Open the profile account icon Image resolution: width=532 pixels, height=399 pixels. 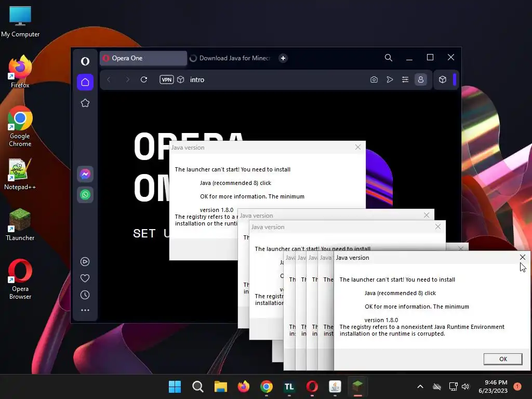[x=421, y=79]
